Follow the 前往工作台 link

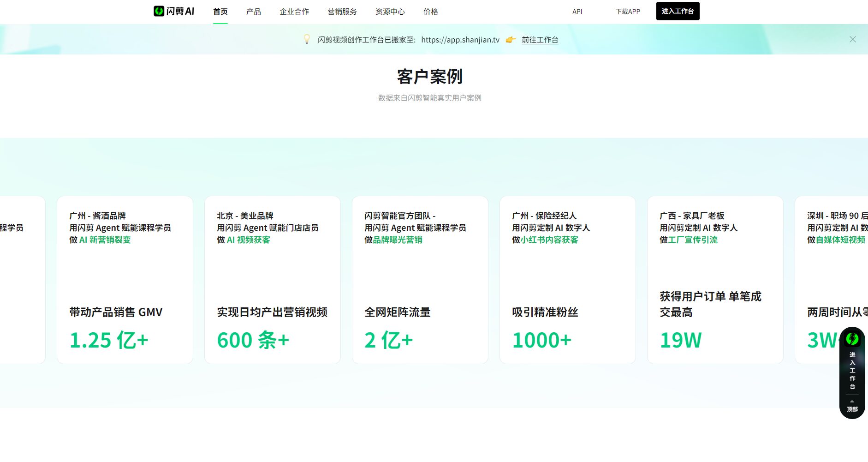[540, 40]
